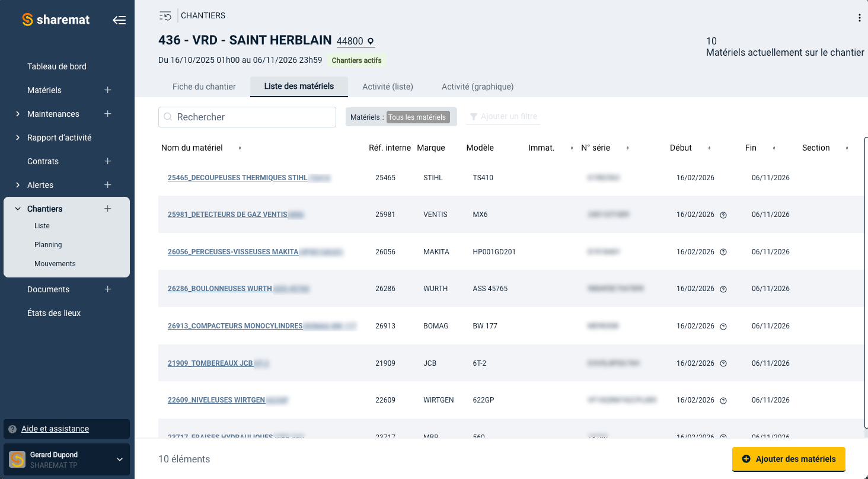Open the three-dot options menu
Screen dimensions: 868x479
860,18
